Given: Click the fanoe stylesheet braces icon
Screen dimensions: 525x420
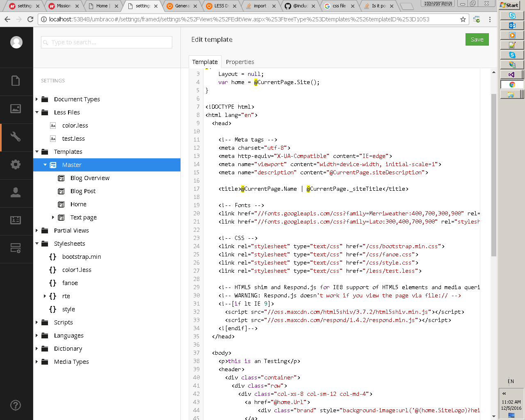Looking at the screenshot, I should (52, 283).
